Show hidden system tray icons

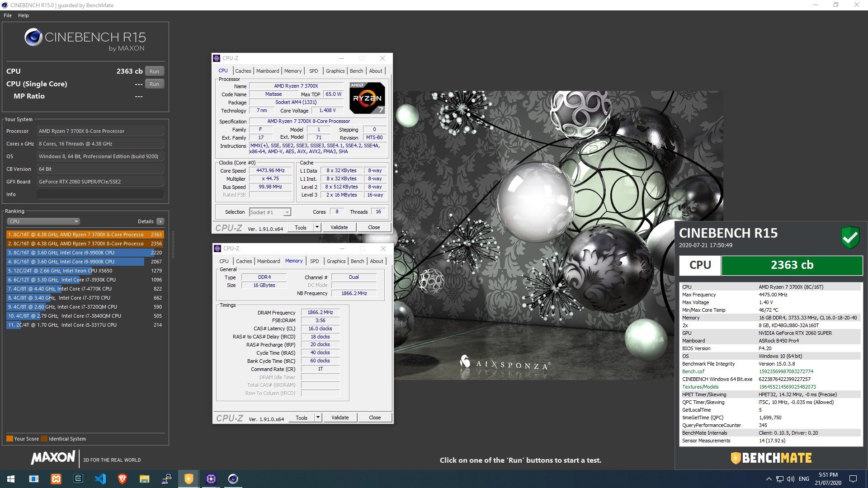click(x=769, y=479)
